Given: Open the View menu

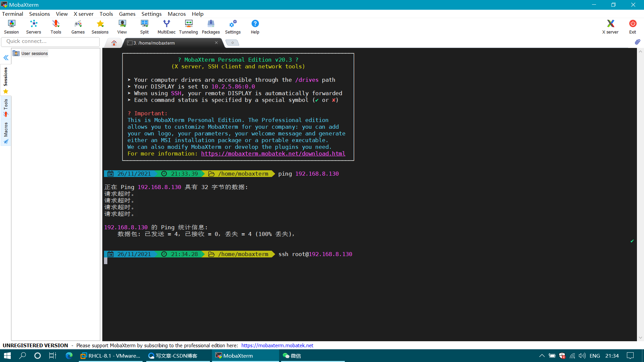Looking at the screenshot, I should pos(62,14).
